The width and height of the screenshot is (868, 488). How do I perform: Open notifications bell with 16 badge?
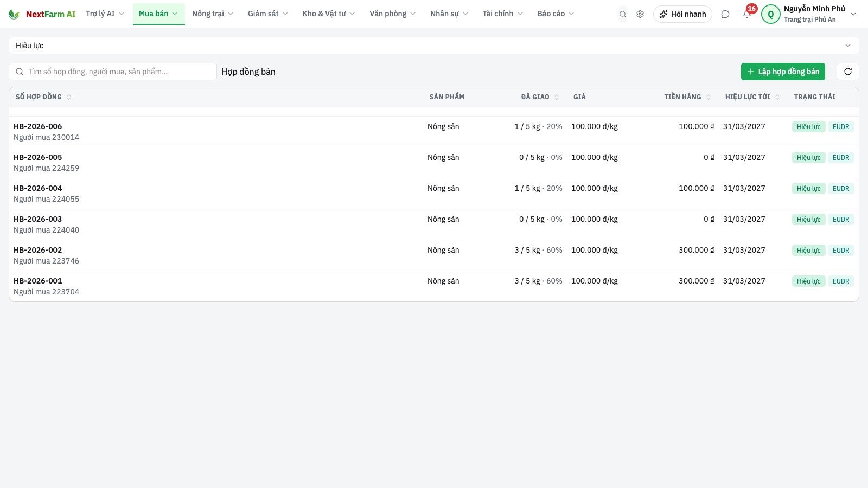pos(748,13)
